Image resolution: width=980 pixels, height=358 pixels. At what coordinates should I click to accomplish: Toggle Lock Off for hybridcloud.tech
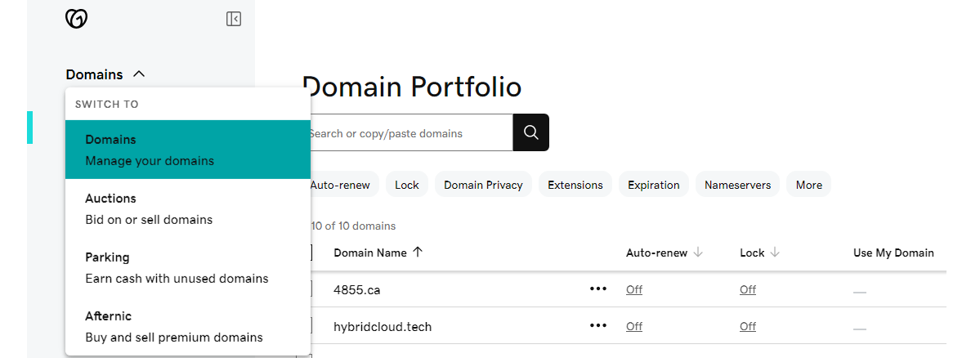(748, 326)
